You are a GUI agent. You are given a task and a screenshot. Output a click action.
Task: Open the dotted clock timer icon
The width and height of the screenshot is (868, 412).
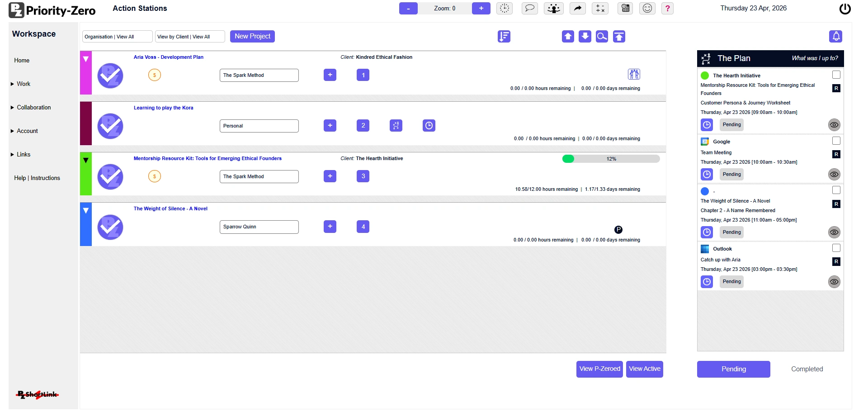point(505,8)
